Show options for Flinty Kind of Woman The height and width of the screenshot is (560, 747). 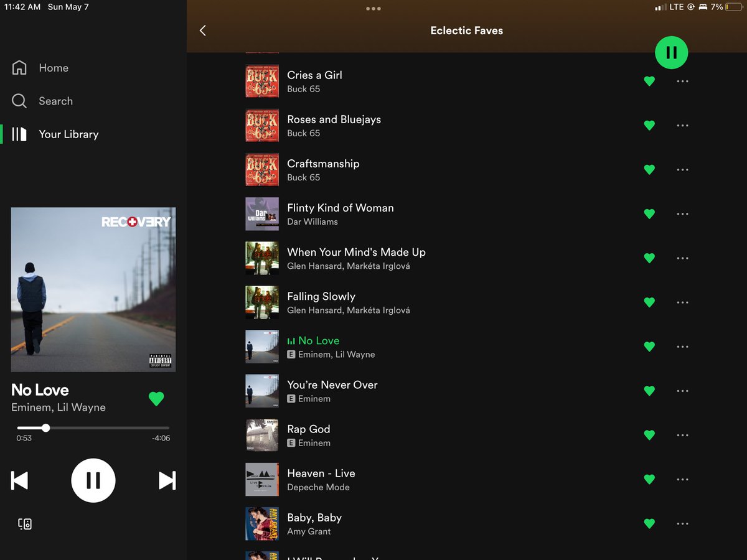point(682,213)
